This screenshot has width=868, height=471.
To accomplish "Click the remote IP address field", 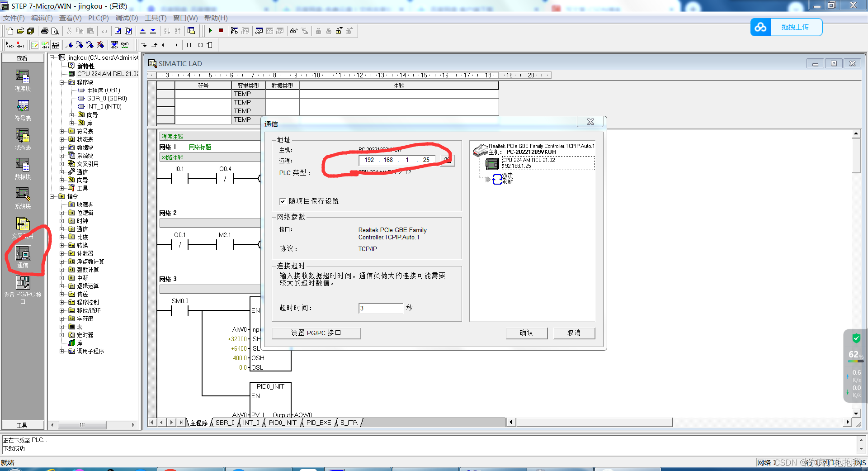I will 398,160.
